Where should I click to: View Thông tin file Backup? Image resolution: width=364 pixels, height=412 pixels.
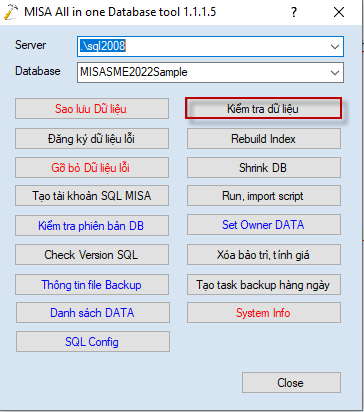(92, 285)
